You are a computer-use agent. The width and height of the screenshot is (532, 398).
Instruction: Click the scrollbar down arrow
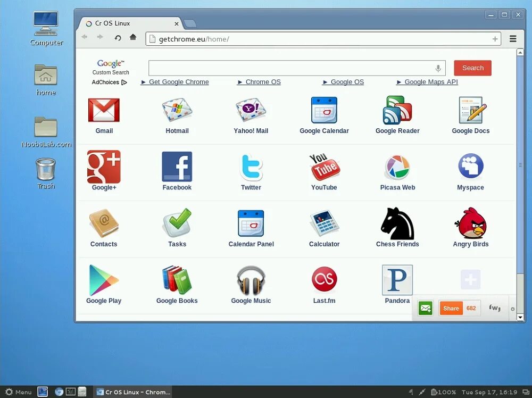point(520,317)
